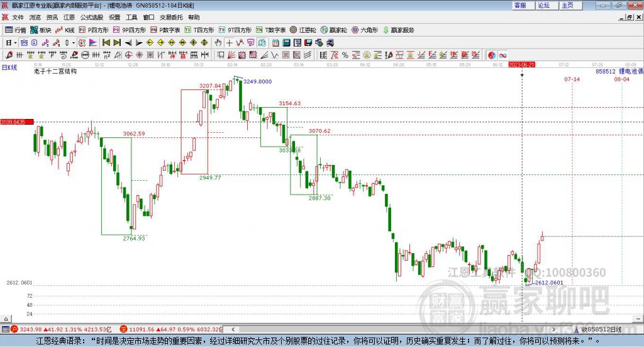Click the 日K线 label at chart corner
The width and height of the screenshot is (644, 347).
coord(9,67)
